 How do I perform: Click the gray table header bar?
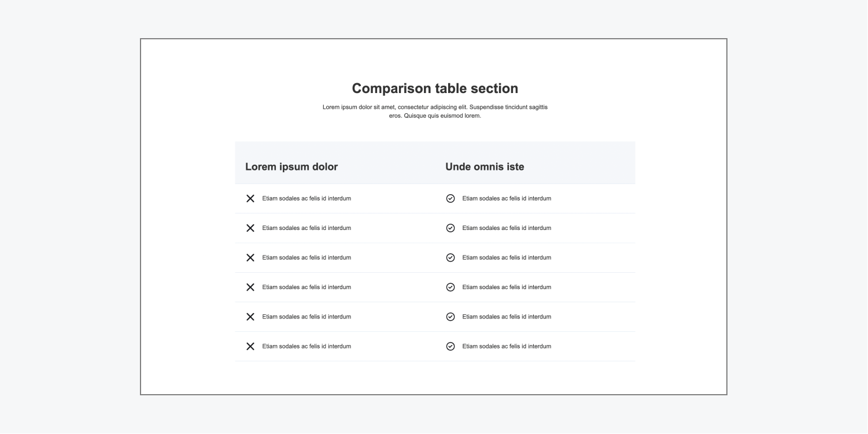pyautogui.click(x=434, y=162)
